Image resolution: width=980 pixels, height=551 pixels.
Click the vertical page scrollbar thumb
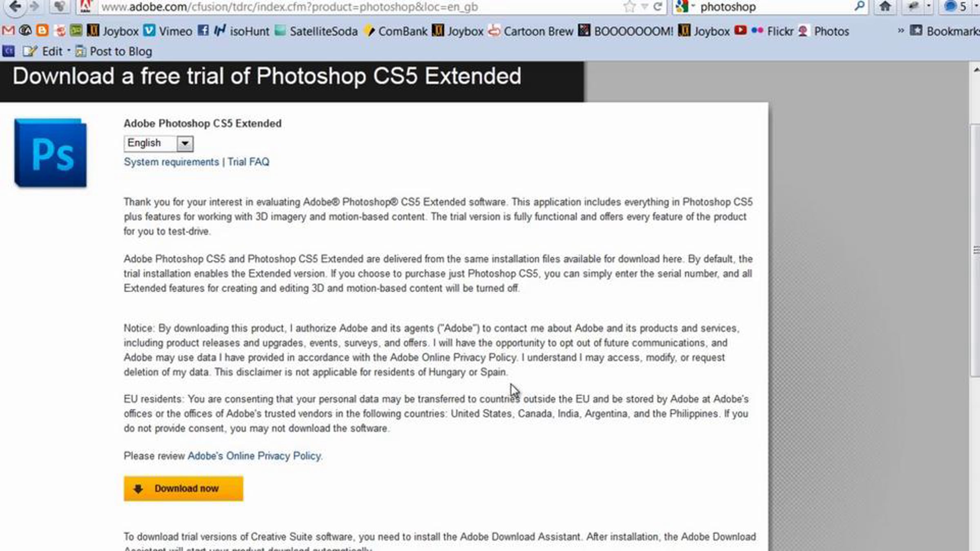click(975, 250)
